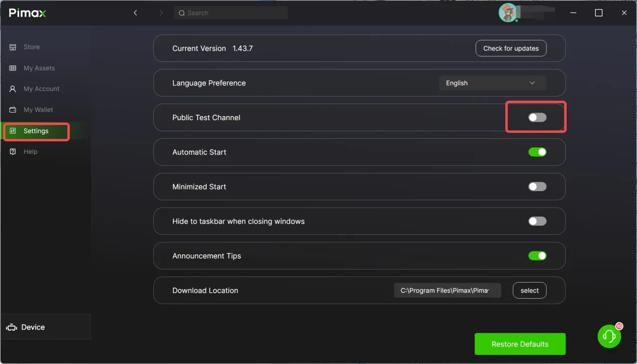Turn on Minimized Start
The height and width of the screenshot is (364, 637).
(x=537, y=187)
